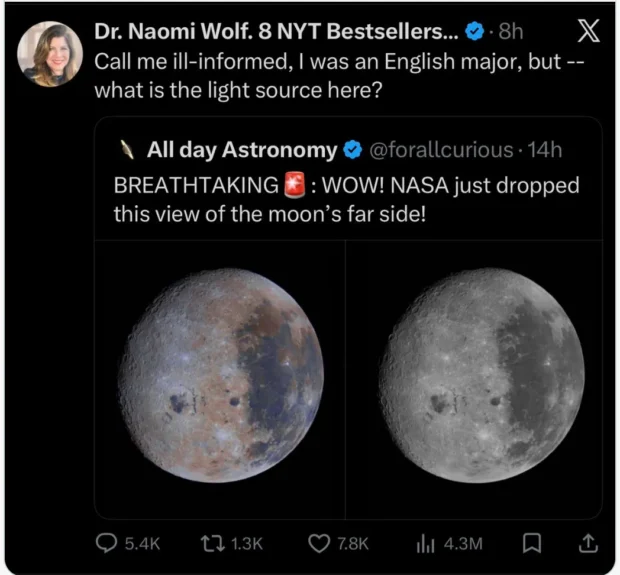Open the share upload icon
Viewport: 620px width, 575px height.
[588, 543]
